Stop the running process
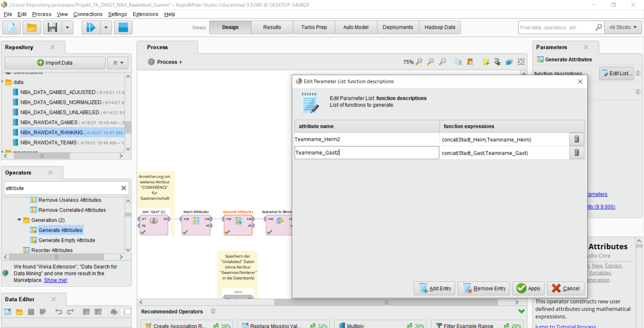Screen dimensions: 644x328 coord(123,27)
